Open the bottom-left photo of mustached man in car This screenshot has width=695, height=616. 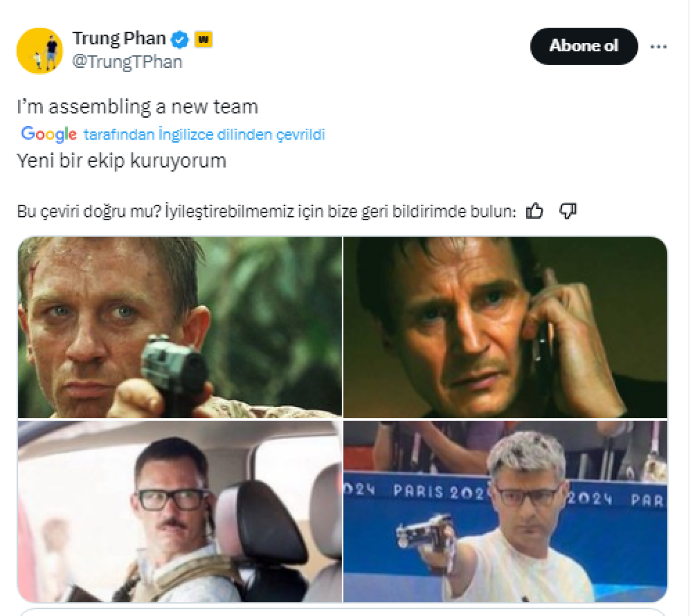coord(180,511)
